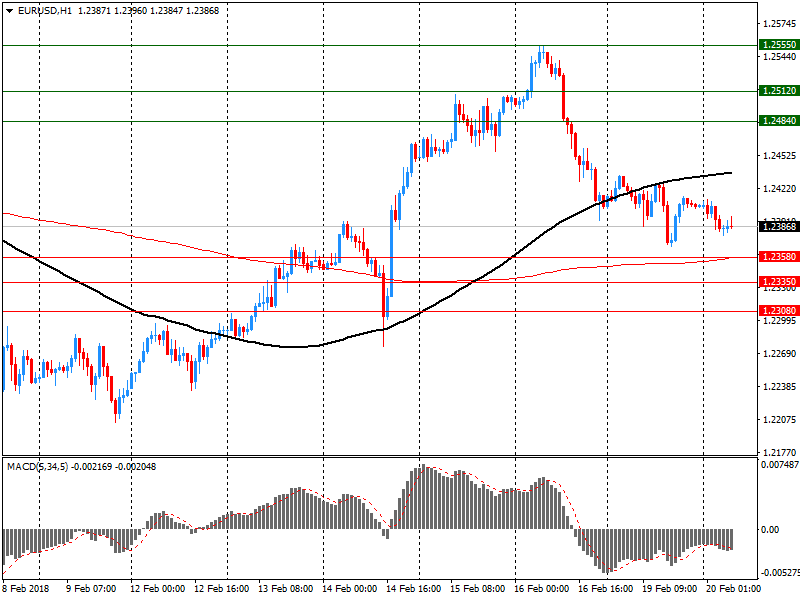This screenshot has height=600, width=800.
Task: Select the 12 Feb 00:00 time axis marker
Action: [x=158, y=589]
